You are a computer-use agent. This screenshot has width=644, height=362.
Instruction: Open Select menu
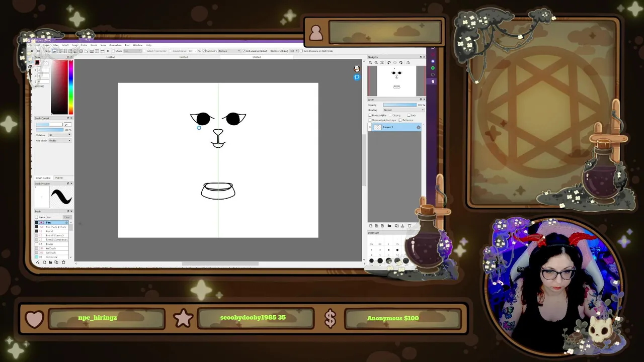tap(65, 45)
